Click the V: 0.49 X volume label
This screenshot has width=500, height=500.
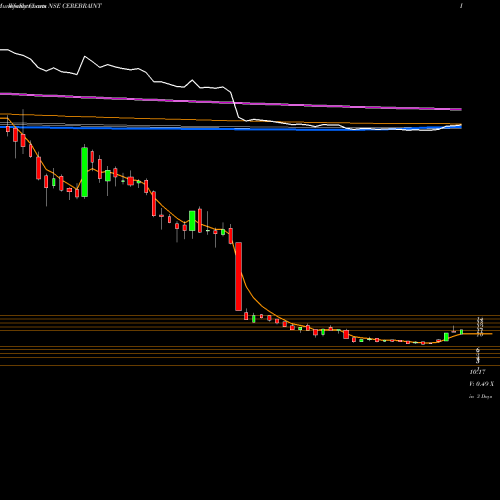pos(481,384)
